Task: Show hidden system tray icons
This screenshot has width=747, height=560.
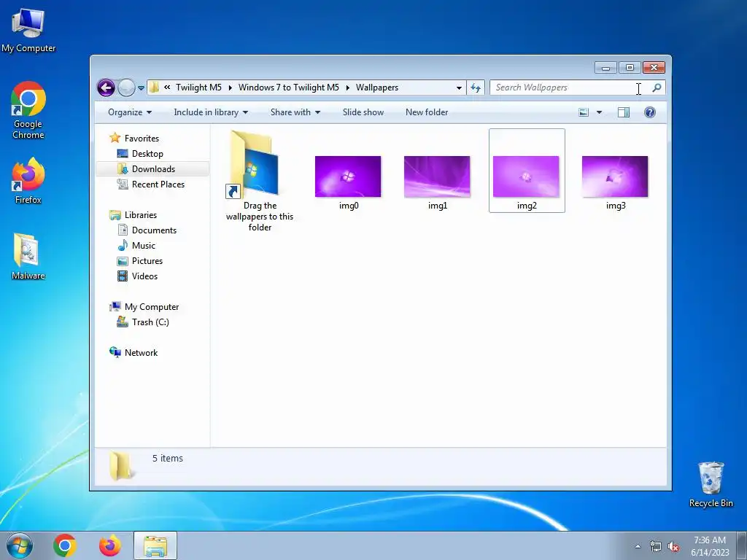Action: (638, 546)
